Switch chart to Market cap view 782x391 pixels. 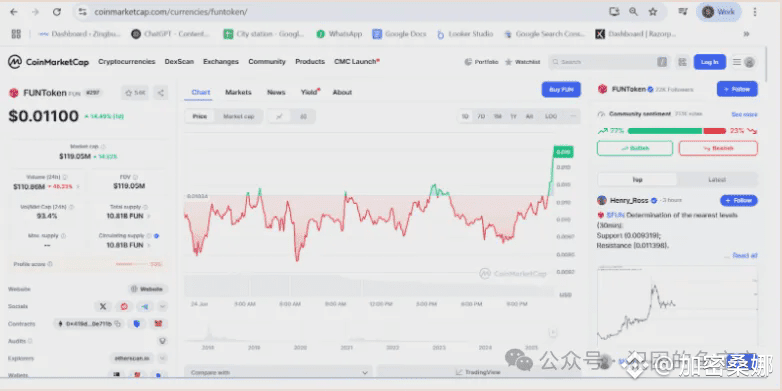238,116
